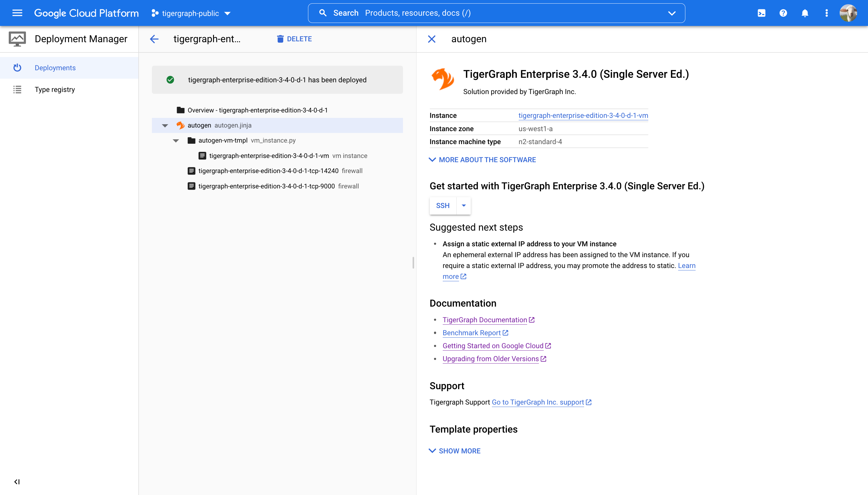Open the Help question mark menu
The image size is (868, 495).
pos(783,13)
